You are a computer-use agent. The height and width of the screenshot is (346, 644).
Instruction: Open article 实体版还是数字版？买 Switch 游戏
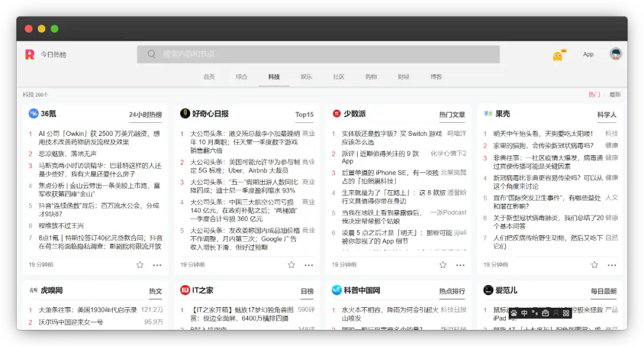pos(392,138)
